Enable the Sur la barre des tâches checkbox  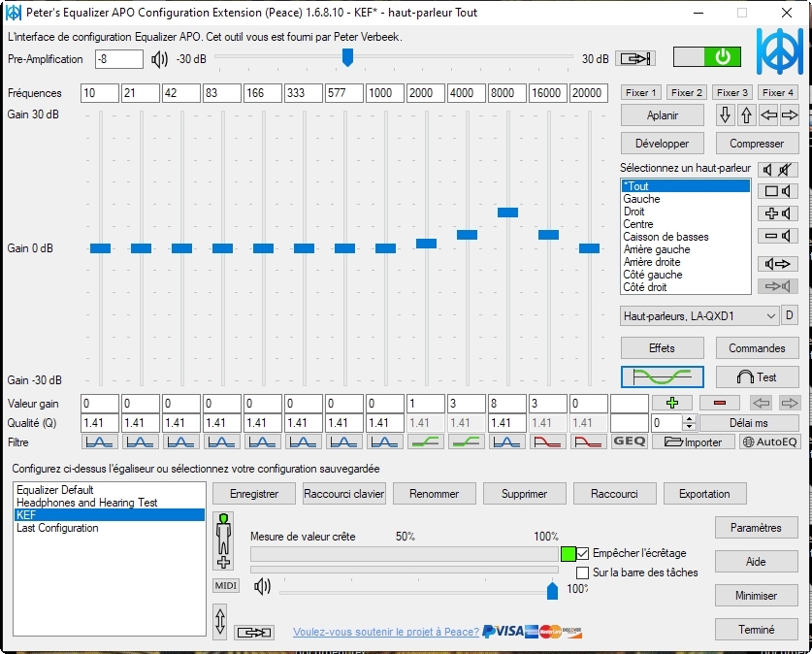(x=583, y=572)
